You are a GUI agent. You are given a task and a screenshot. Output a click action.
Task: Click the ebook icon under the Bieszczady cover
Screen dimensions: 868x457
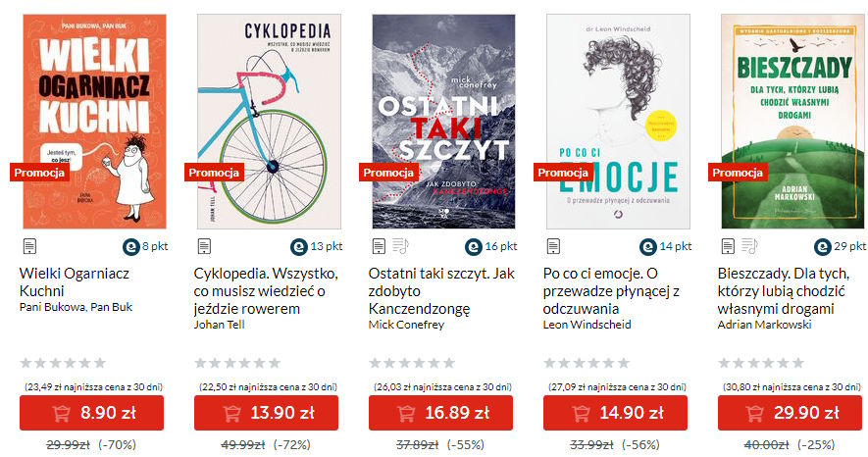(729, 245)
